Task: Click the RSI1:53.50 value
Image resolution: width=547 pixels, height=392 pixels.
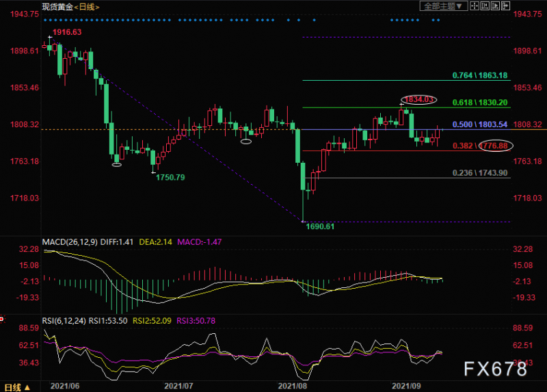Action: coord(108,321)
